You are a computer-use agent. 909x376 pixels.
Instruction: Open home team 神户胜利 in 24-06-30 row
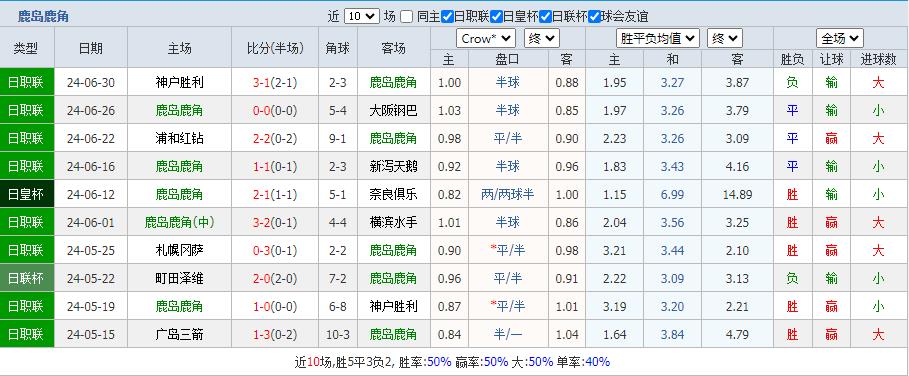180,82
